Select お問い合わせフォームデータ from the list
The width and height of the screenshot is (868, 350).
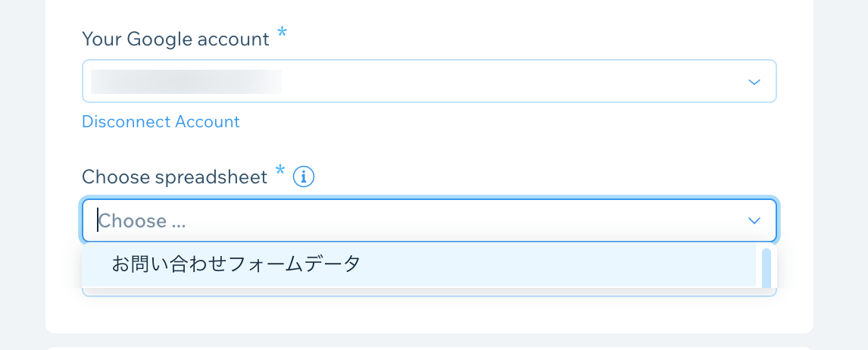coord(236,264)
